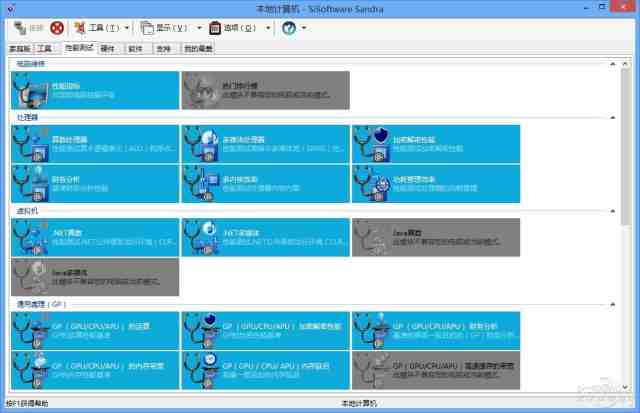Switch to the 硬件 tab

(x=107, y=48)
